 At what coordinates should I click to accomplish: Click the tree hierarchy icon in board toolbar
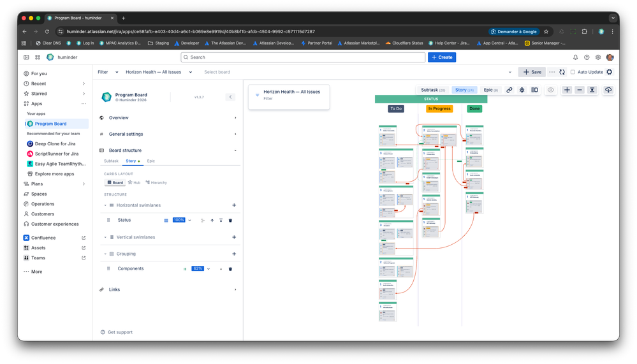(522, 90)
